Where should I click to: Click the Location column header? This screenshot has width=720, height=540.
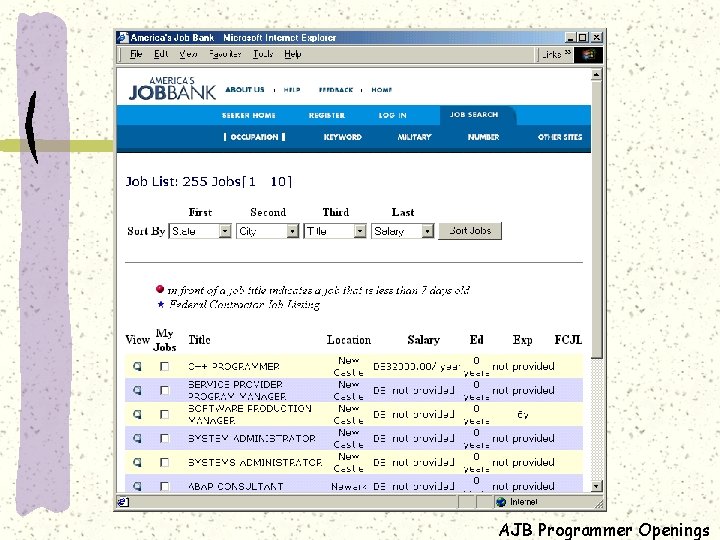[349, 340]
